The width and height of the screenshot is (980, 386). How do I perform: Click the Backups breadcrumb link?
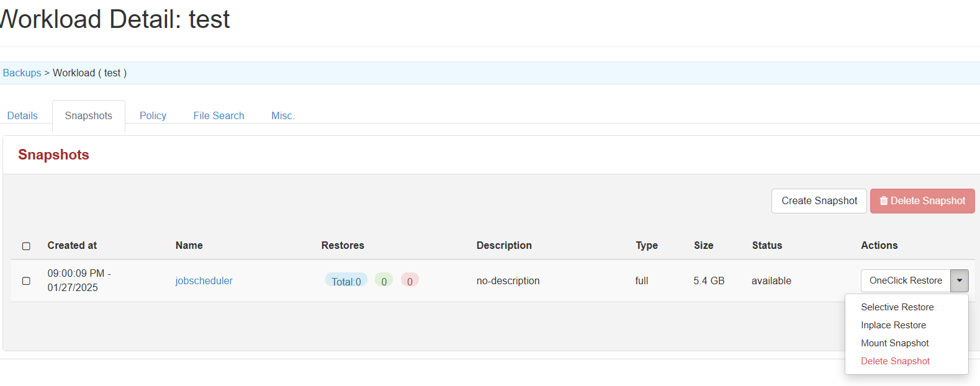pos(22,73)
